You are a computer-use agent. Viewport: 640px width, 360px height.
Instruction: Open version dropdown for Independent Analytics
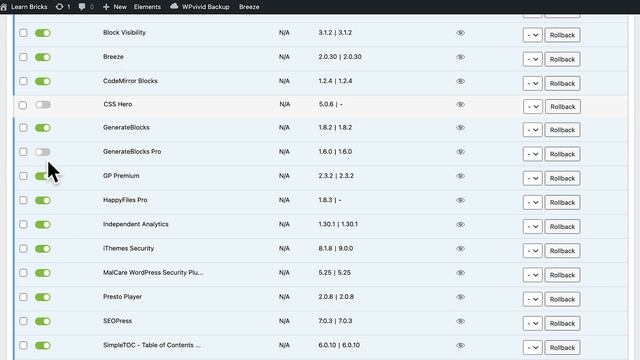(532, 227)
